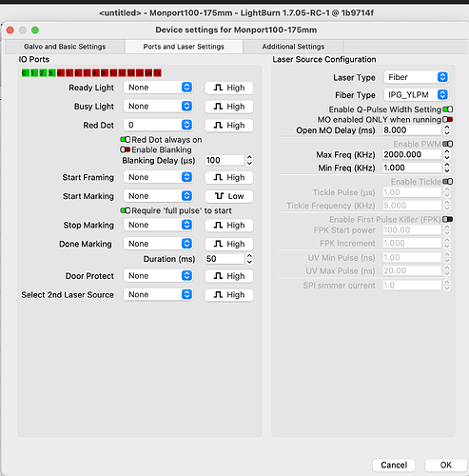This screenshot has height=476, width=469.
Task: Toggle Red Dot always on switch
Action: click(x=126, y=140)
